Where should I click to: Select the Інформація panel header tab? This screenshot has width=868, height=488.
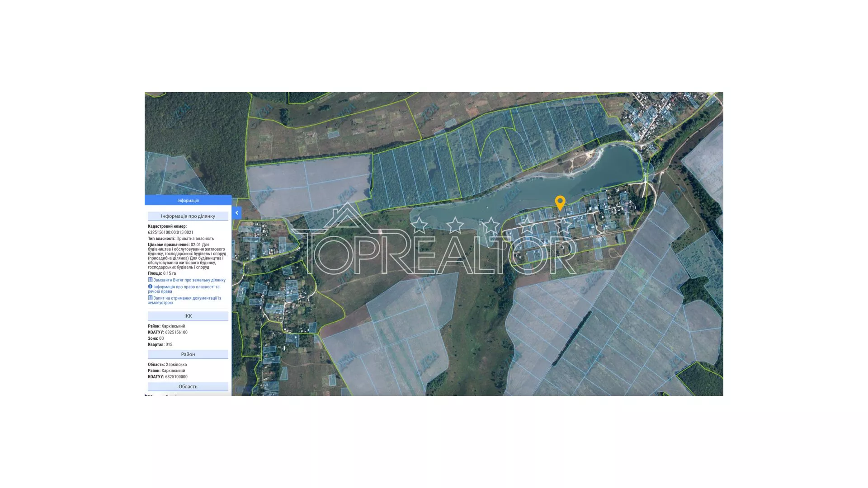[188, 200]
